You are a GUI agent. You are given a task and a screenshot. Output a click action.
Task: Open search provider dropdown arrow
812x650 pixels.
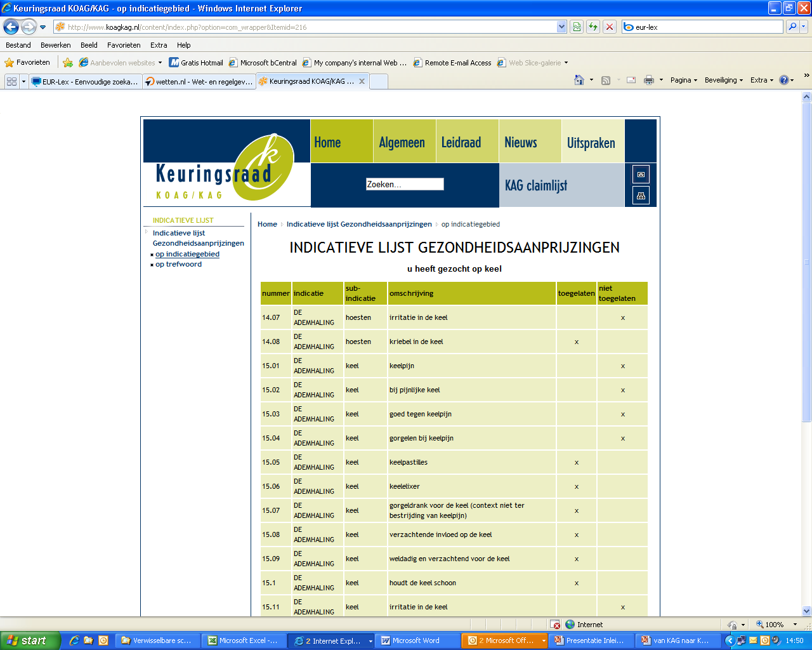[x=804, y=27]
